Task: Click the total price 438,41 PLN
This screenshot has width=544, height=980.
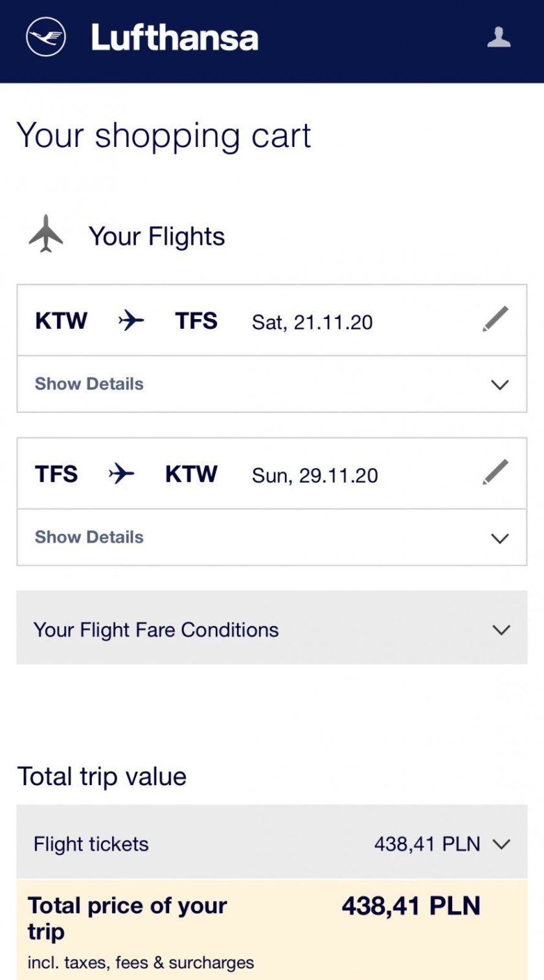Action: pos(411,906)
